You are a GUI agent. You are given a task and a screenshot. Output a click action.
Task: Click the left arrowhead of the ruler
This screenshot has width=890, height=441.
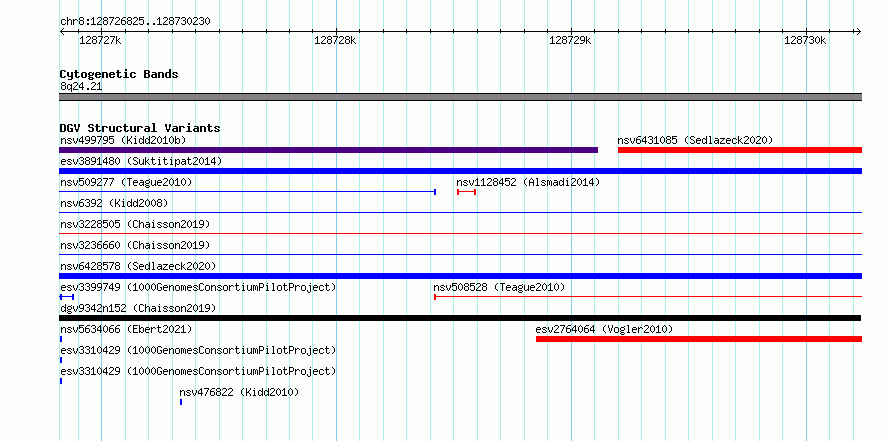pos(63,32)
